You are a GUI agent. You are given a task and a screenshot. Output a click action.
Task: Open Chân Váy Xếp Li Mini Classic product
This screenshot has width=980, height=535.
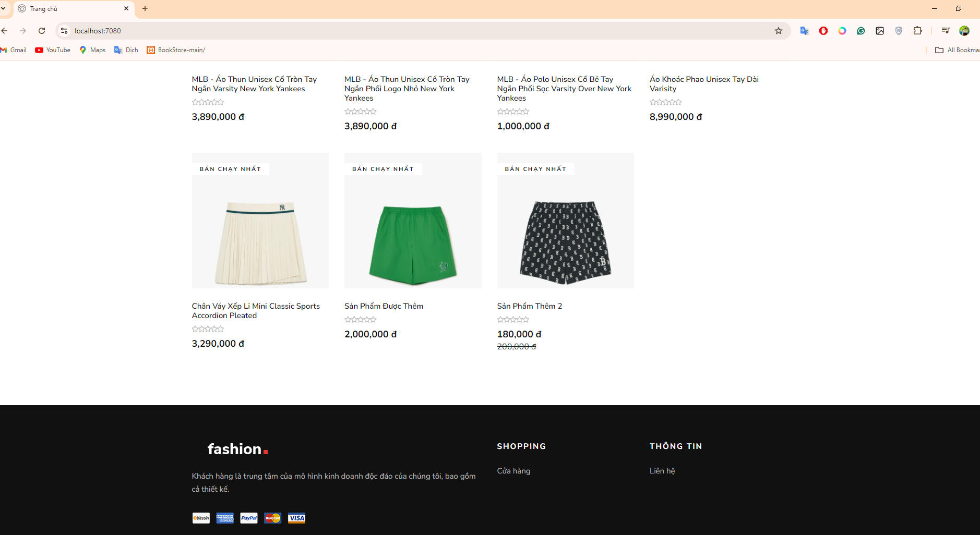pos(256,311)
